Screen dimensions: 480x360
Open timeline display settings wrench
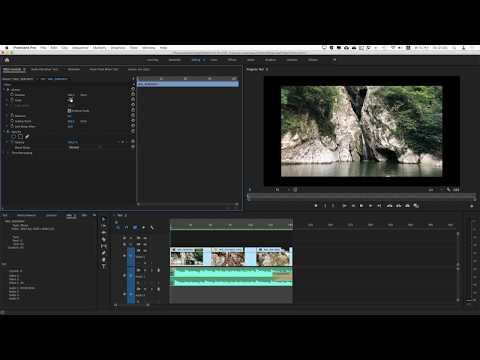click(152, 228)
